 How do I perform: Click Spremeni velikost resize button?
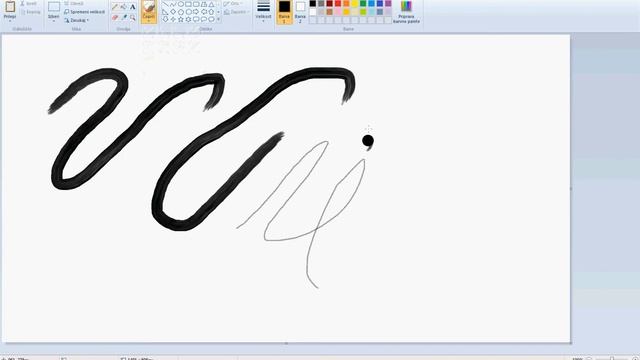click(x=84, y=12)
